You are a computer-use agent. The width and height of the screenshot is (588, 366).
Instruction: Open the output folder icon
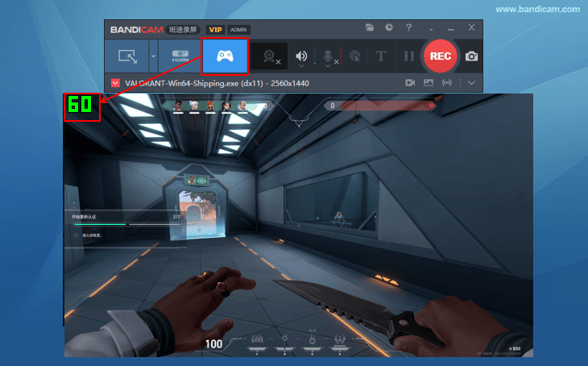(x=370, y=27)
